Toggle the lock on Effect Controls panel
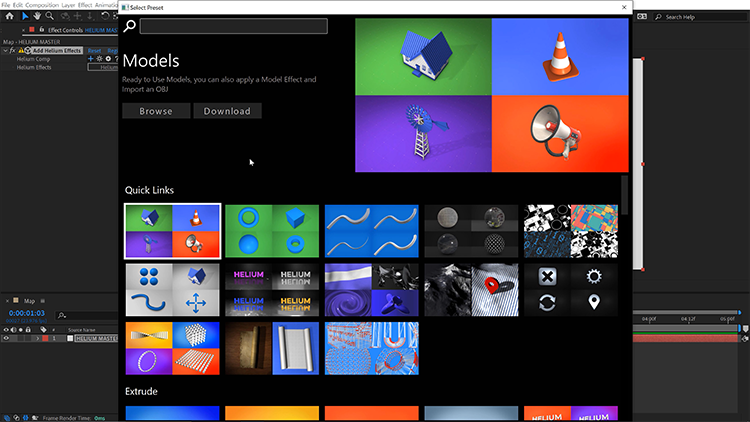Screen dimensions: 750x422 [x=43, y=30]
